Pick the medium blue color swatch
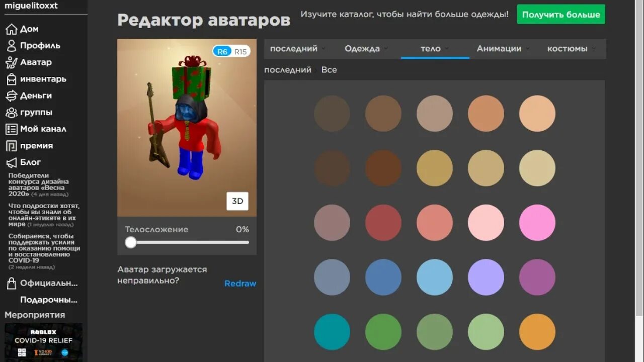The image size is (644, 362). pyautogui.click(x=383, y=278)
